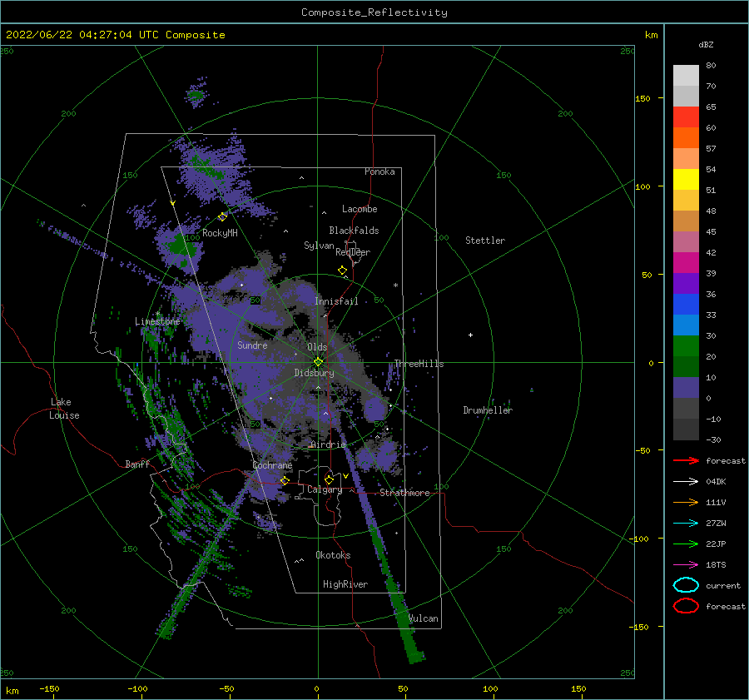This screenshot has height=700, width=749.
Task: Click the Banff label
Action: [137, 464]
